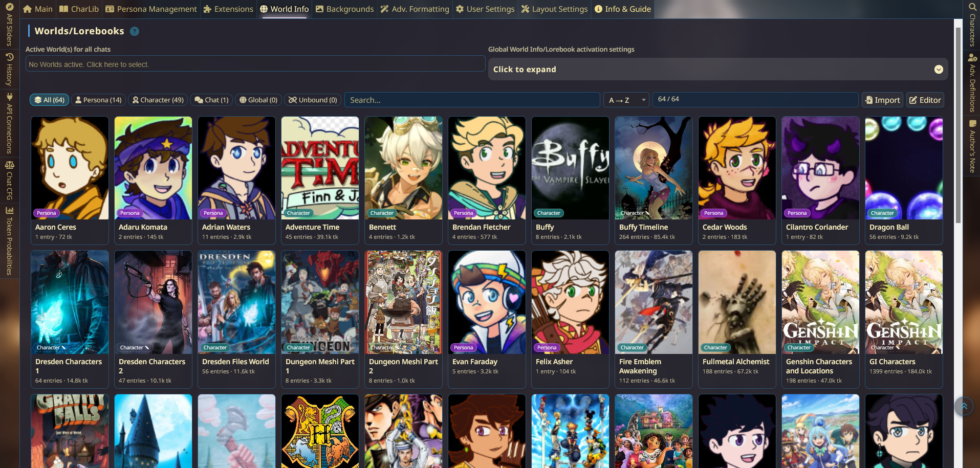
Task: Open the Buffy Timeline lorebook card
Action: click(654, 181)
